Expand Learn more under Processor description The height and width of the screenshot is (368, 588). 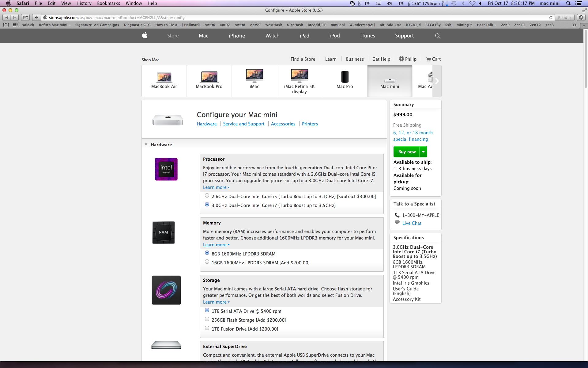(x=216, y=187)
